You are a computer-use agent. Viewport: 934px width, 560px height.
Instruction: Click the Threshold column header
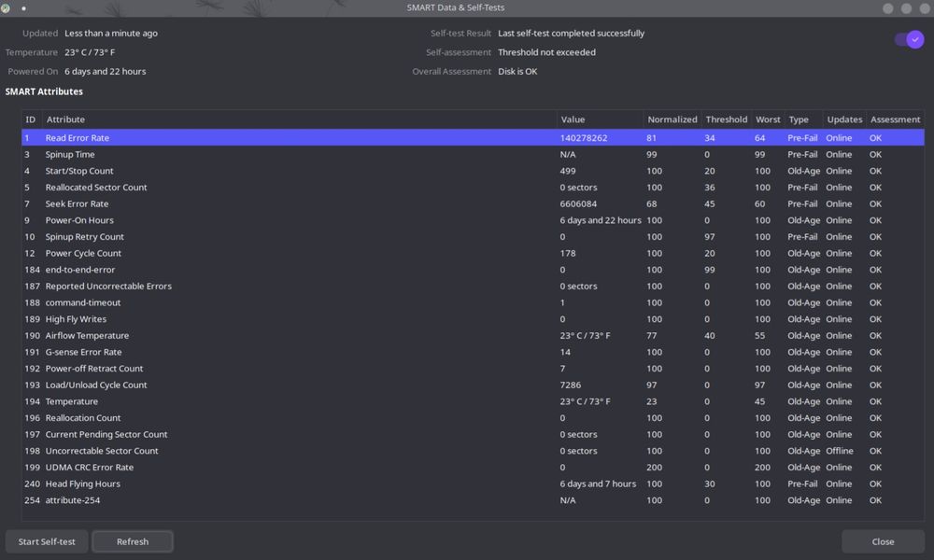726,119
